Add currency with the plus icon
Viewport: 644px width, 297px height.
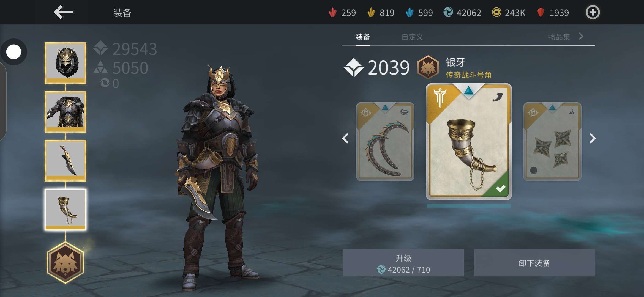[x=593, y=12]
